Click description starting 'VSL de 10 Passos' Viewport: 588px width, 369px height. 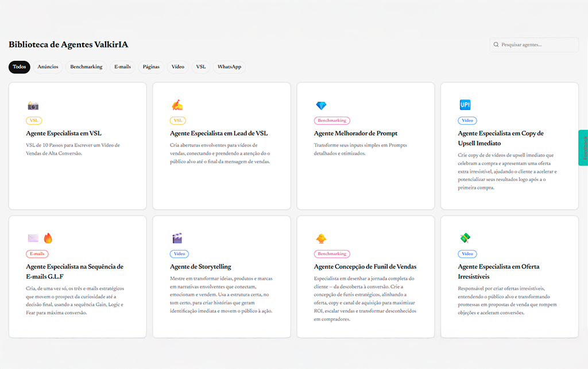pyautogui.click(x=73, y=149)
